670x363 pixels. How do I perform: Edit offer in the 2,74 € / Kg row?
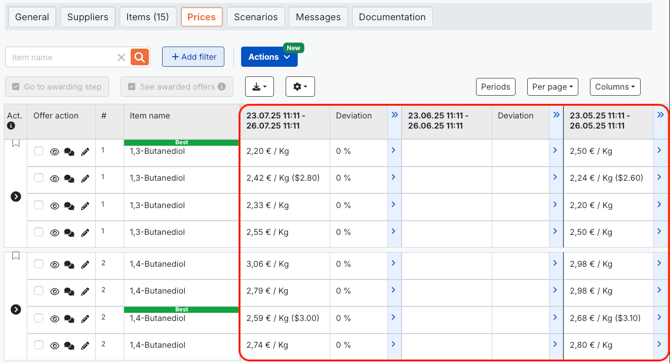click(85, 345)
